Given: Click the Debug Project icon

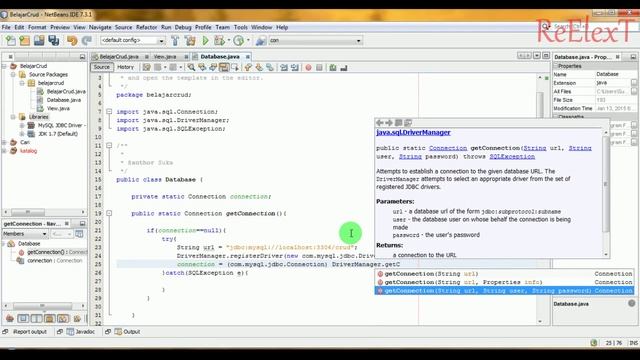Looking at the screenshot, I should coord(220,40).
